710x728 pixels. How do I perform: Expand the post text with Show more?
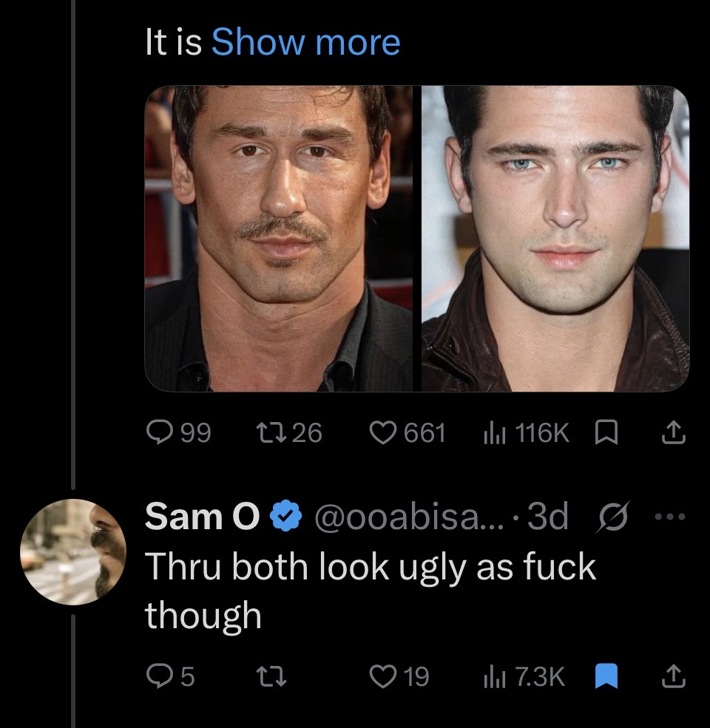[x=305, y=43]
